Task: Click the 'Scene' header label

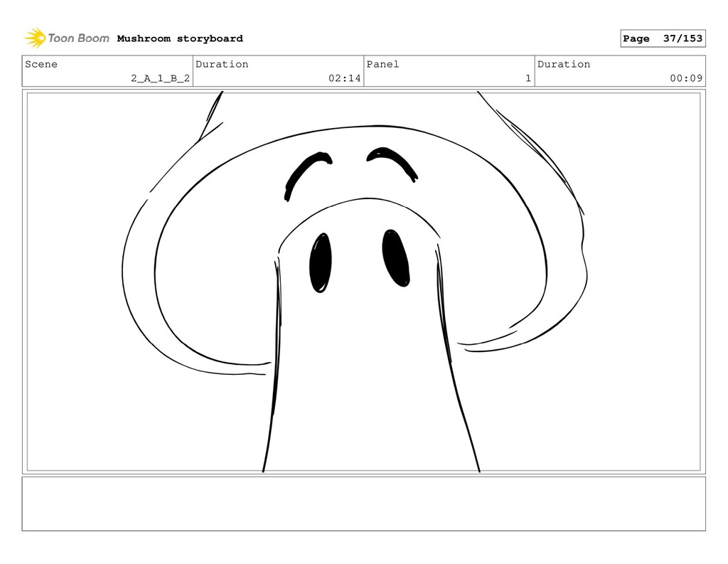Action: click(41, 64)
